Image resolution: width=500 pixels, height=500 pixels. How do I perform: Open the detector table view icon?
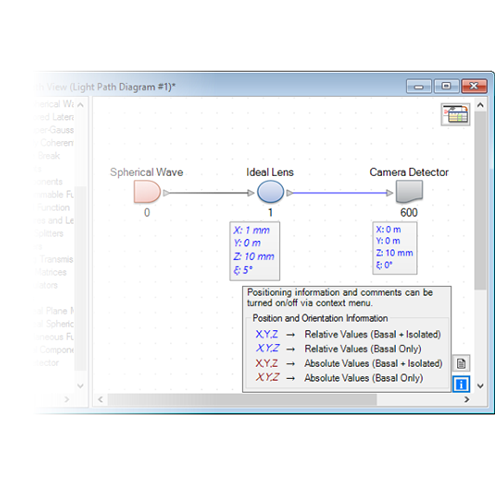455,114
